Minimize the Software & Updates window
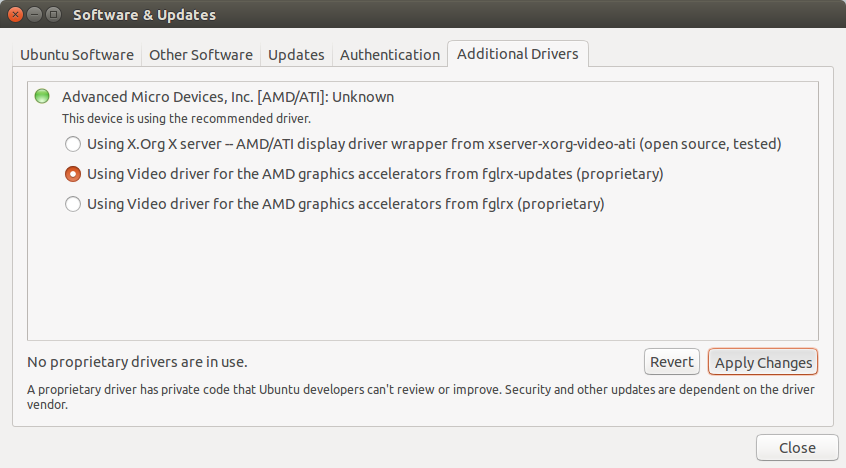 tap(35, 15)
